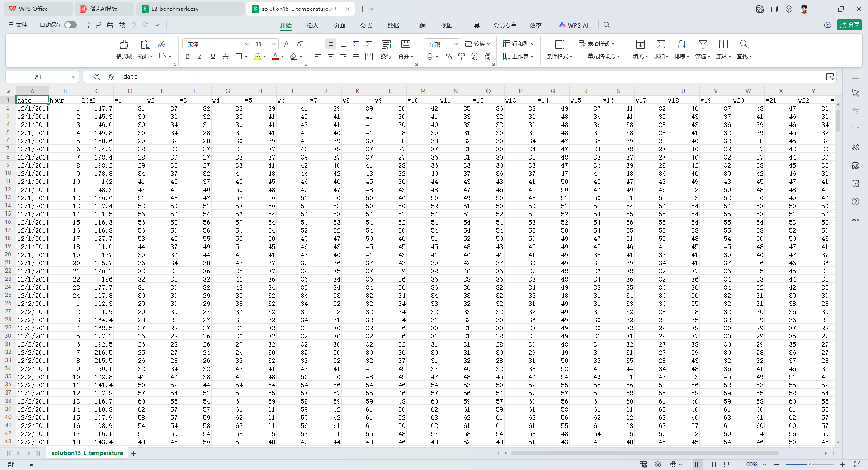Screen dimensions: 868x470
Task: Open the font name dropdown
Action: (247, 44)
